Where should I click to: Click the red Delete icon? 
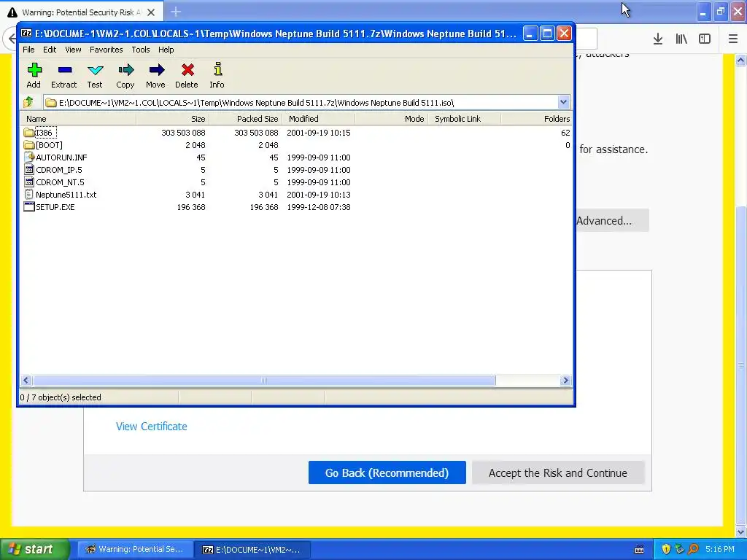click(x=187, y=70)
